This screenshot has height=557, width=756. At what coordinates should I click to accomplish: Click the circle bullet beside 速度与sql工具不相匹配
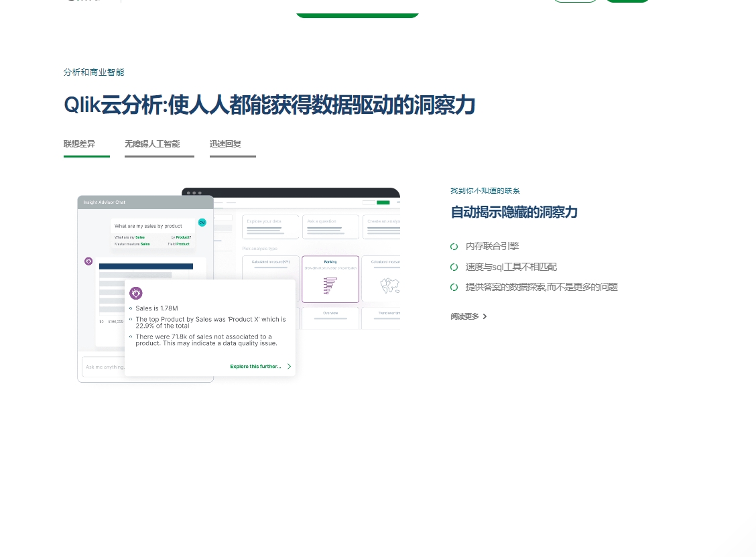click(x=454, y=267)
